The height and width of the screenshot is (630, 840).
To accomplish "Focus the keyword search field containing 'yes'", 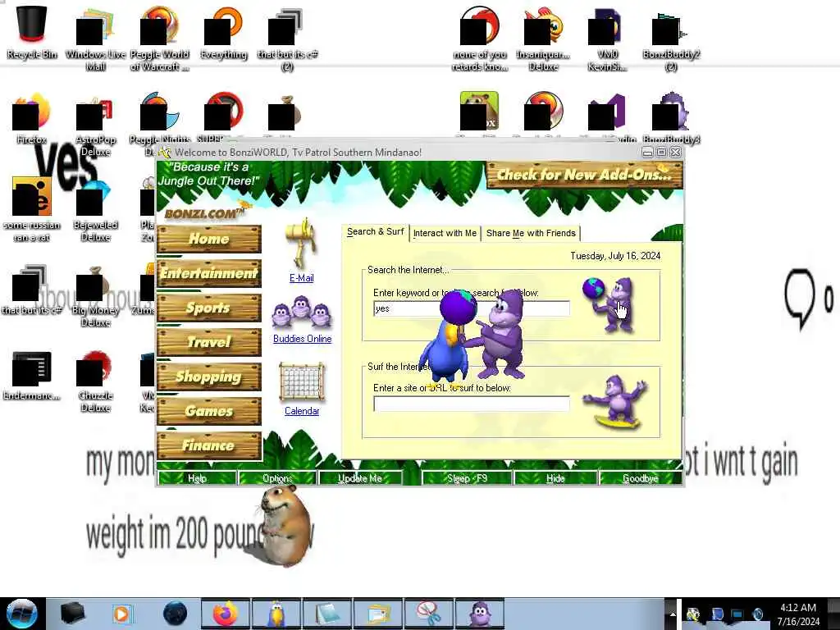I will 472,308.
